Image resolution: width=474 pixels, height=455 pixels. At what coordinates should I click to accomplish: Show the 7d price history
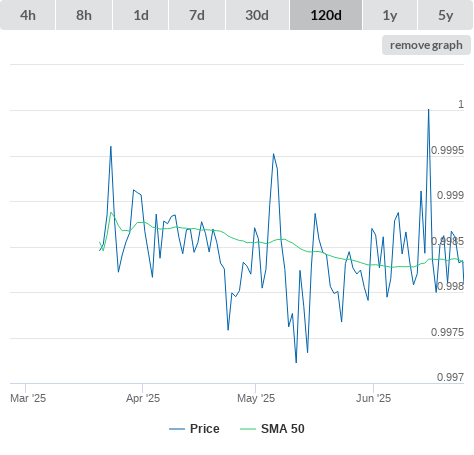pos(197,15)
